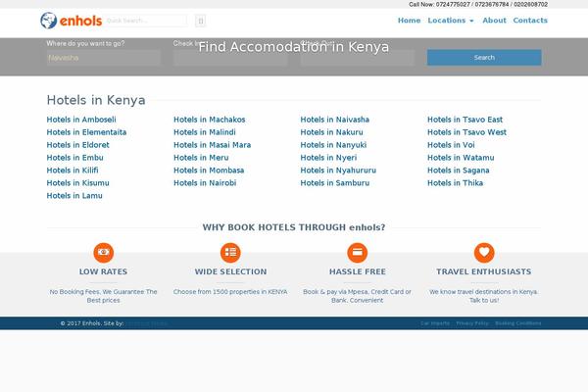
Task: Open the Car Imports footer link
Action: [x=435, y=323]
